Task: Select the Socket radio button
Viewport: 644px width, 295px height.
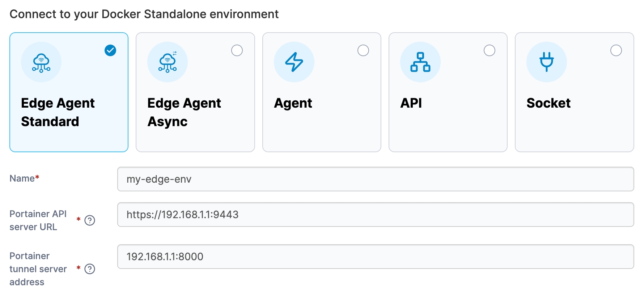Action: pyautogui.click(x=616, y=50)
